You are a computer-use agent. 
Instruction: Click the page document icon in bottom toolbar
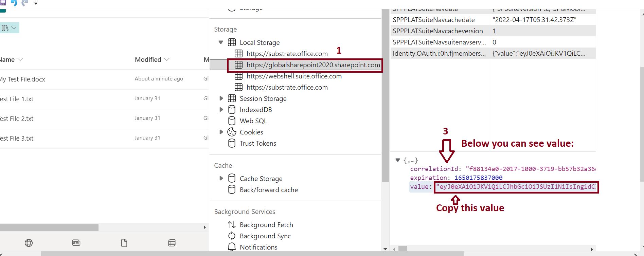(x=124, y=243)
